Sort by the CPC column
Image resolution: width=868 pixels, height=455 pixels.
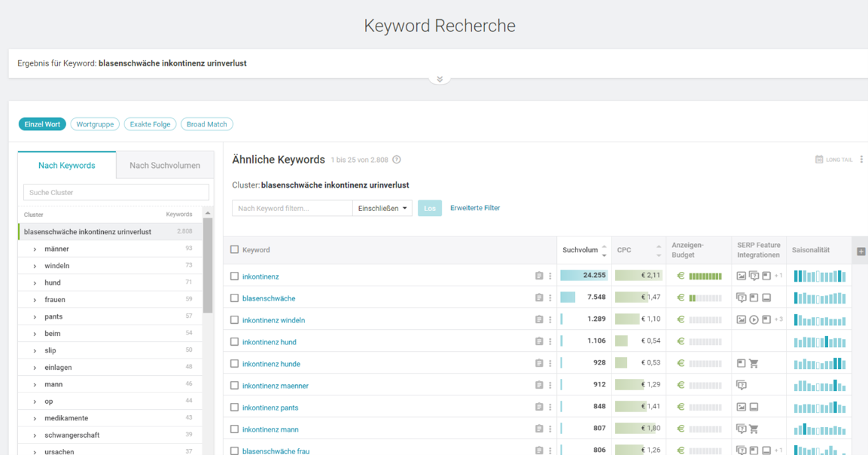click(638, 250)
